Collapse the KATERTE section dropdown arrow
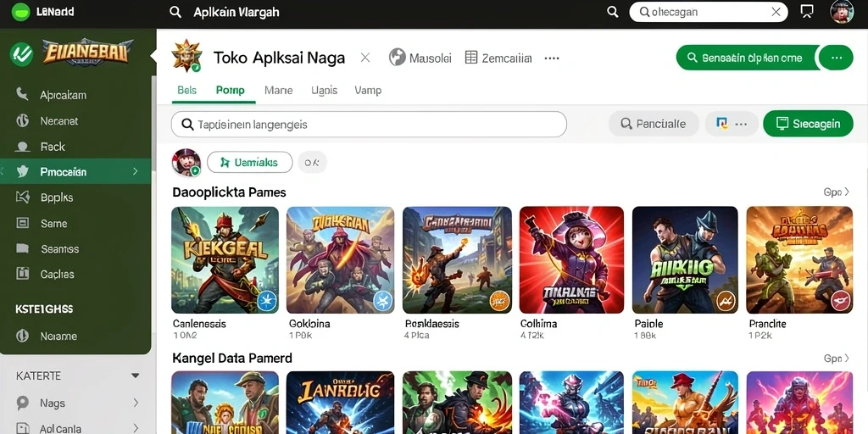Screen dimensions: 868x434 point(135,376)
